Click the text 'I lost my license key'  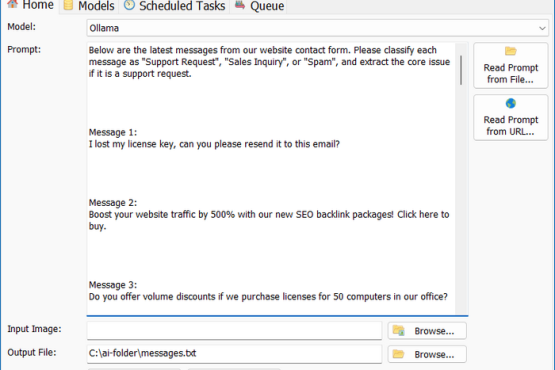[132, 144]
